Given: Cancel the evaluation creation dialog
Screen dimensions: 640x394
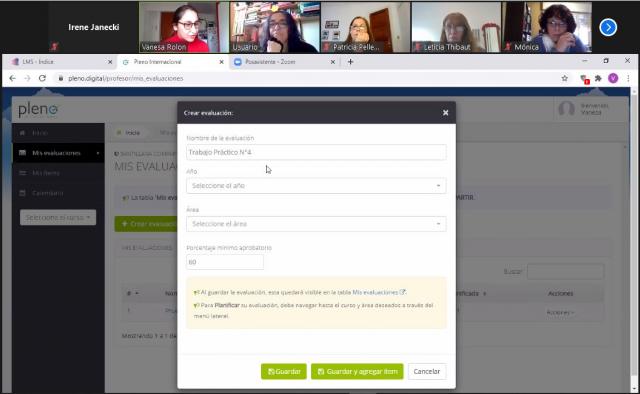Looking at the screenshot, I should [x=427, y=371].
